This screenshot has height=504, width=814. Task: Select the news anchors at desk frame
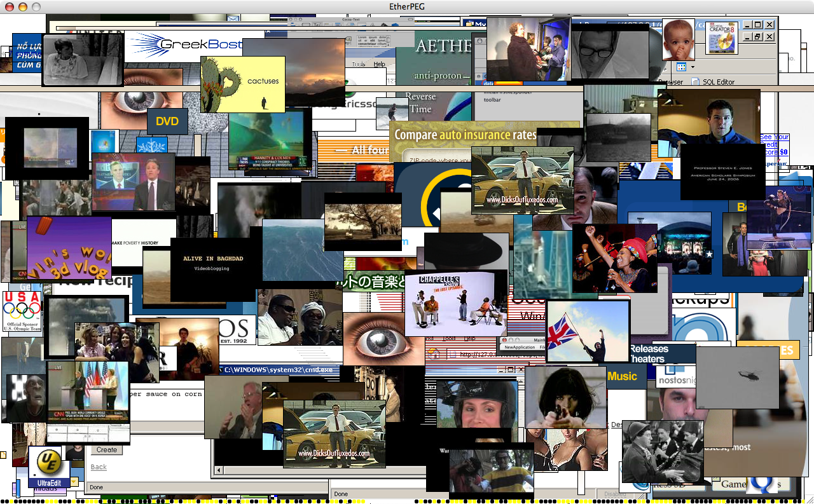point(134,182)
